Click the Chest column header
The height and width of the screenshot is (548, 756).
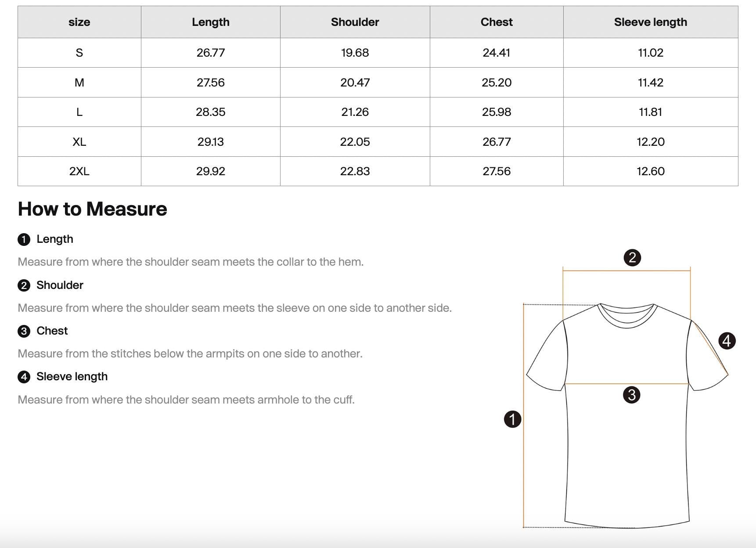tap(497, 22)
